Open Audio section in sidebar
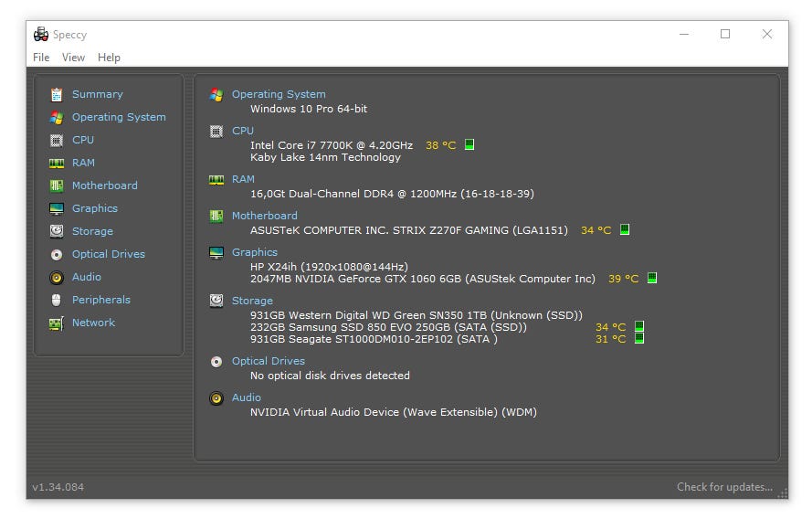812x519 pixels. (x=87, y=277)
